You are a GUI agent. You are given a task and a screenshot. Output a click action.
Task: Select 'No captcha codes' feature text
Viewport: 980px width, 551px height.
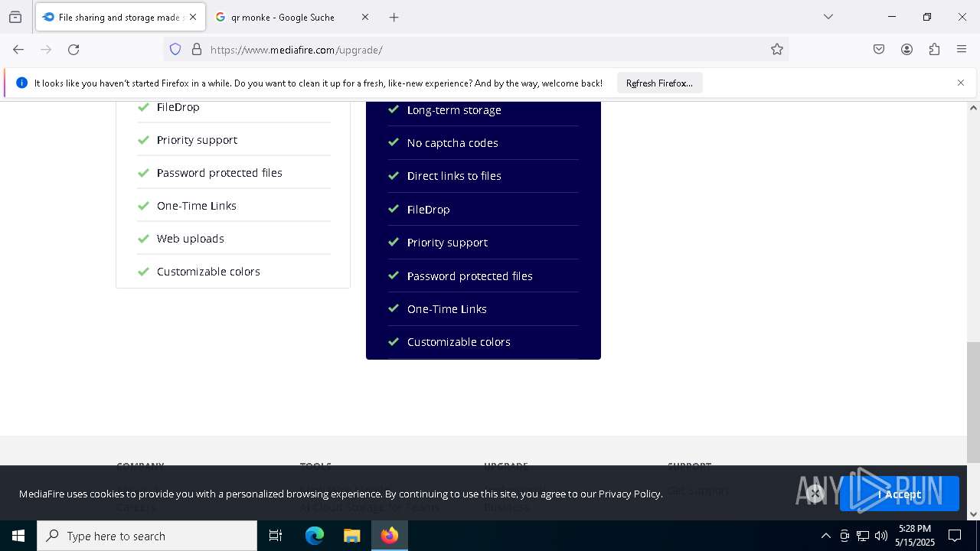452,143
